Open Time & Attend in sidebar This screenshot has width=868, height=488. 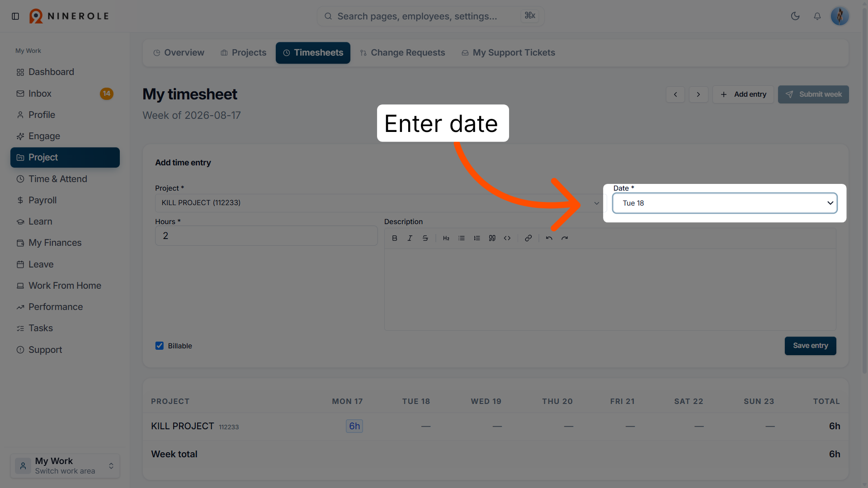tap(65, 179)
